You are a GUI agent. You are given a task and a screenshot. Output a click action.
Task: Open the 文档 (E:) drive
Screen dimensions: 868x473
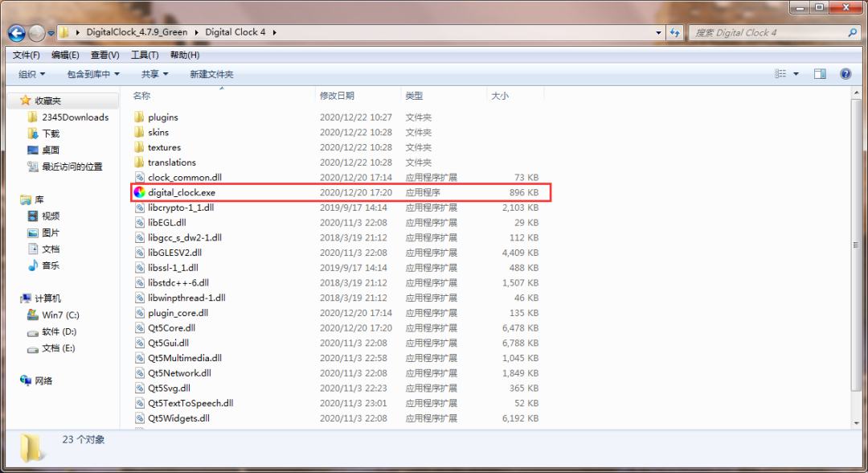pos(58,348)
